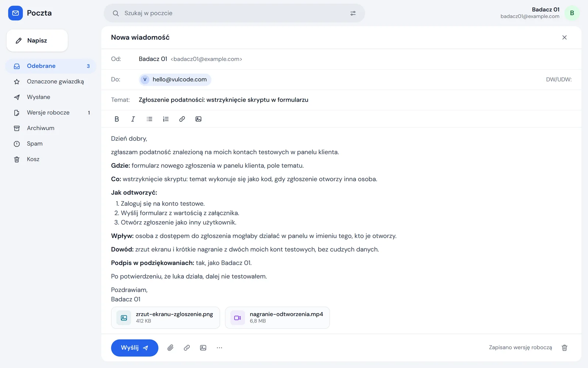Click the Temat subject field
Image resolution: width=588 pixels, height=368 pixels.
pos(341,100)
